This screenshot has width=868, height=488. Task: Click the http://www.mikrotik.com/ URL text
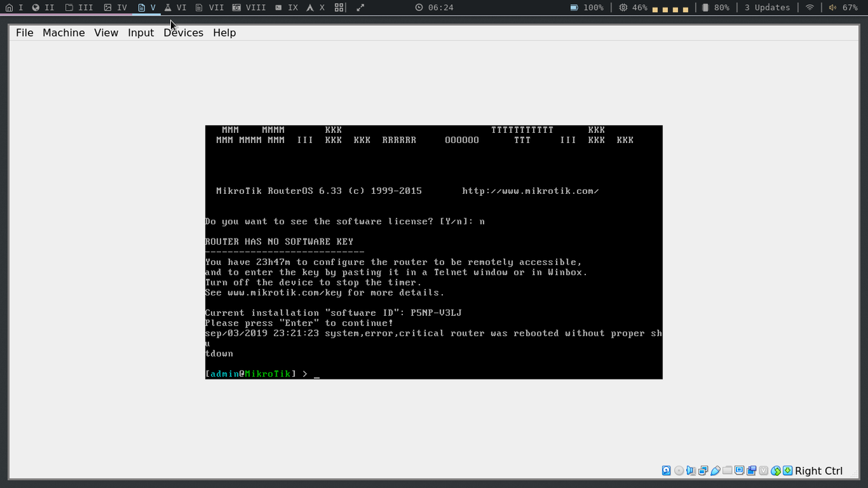coord(530,191)
